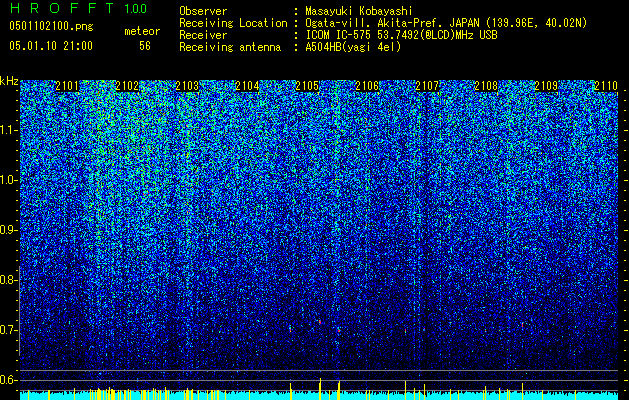This screenshot has height=400, width=629.
Task: Click observer name Masayuki Kobayashi
Action: click(359, 11)
